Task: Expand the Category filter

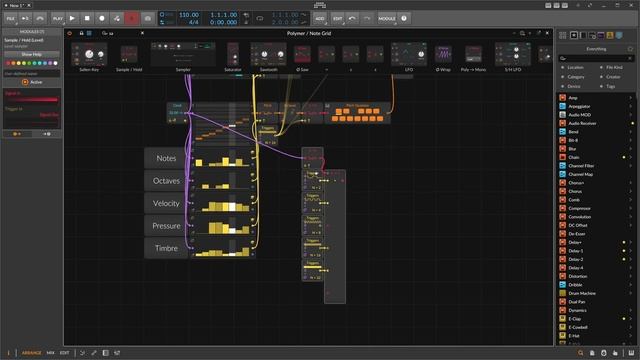Action: (576, 77)
